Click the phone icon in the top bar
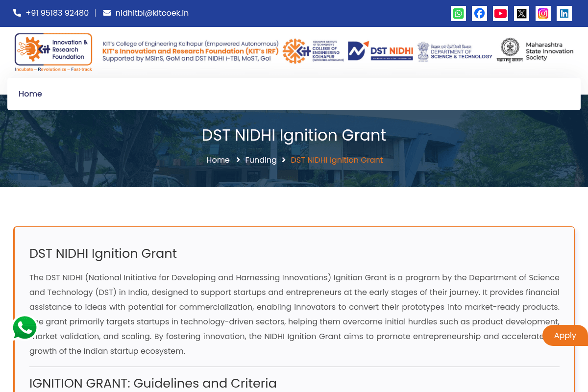The height and width of the screenshot is (392, 588). (x=17, y=13)
